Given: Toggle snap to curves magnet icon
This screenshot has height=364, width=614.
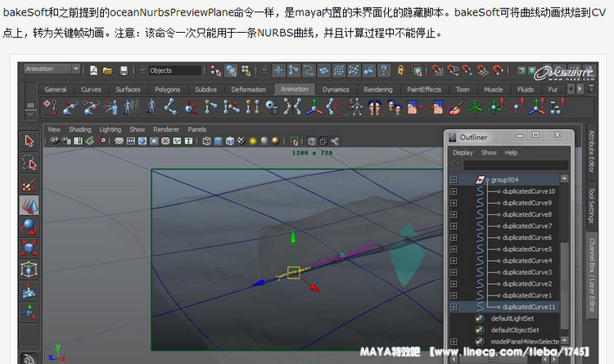Looking at the screenshot, I should [453, 70].
